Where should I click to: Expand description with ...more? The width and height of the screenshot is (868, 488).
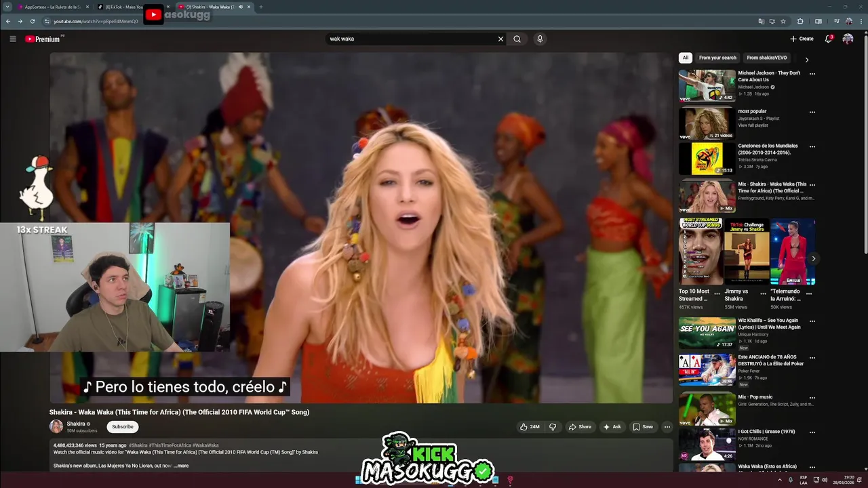pos(181,466)
